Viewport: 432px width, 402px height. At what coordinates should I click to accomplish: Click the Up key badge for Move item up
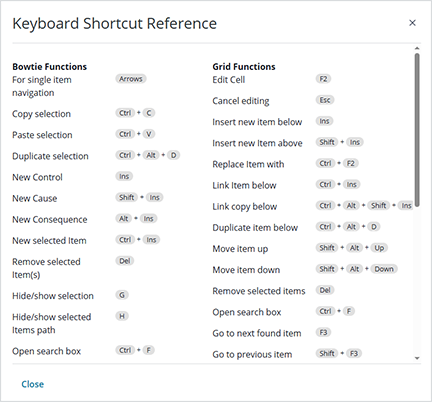(379, 248)
